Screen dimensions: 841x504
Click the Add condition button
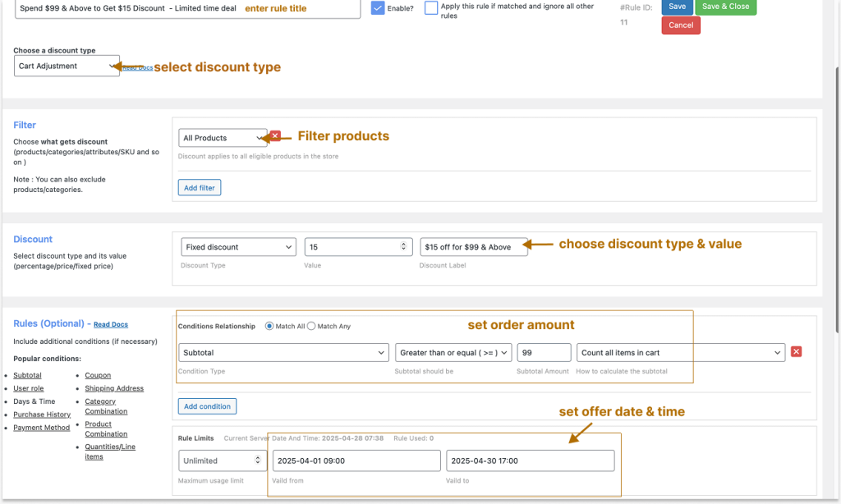pos(207,406)
